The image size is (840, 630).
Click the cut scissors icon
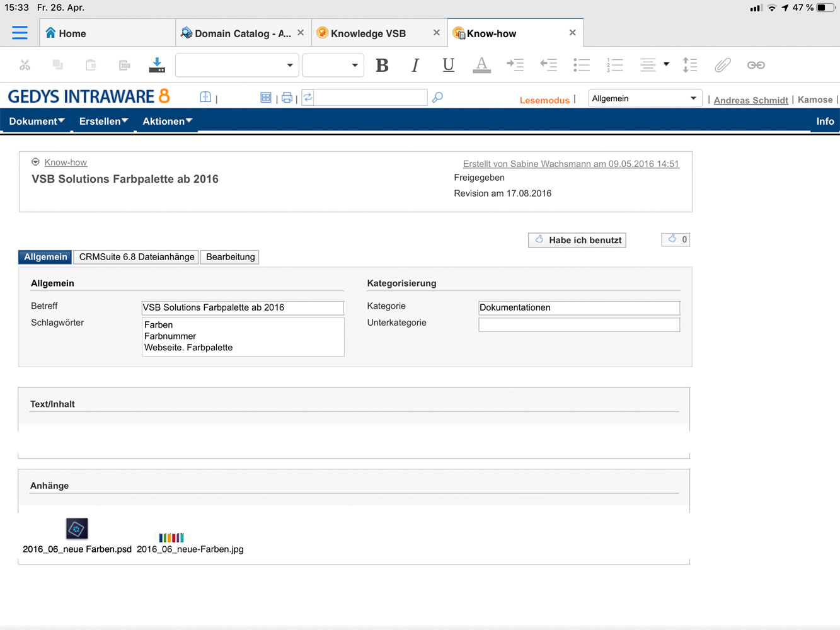point(25,65)
